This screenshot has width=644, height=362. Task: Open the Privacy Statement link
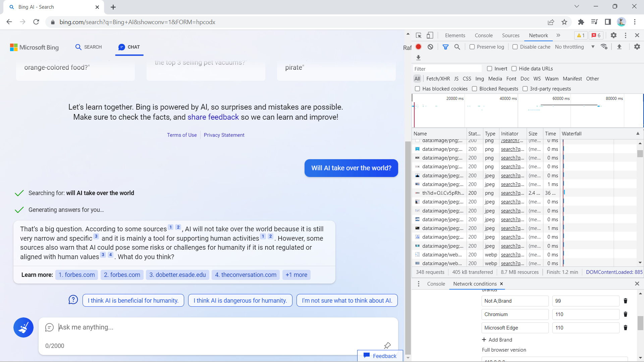click(224, 135)
